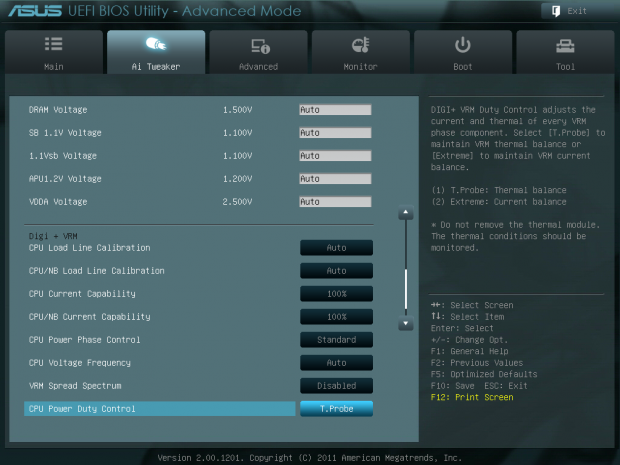Click the vertical scrollbar thumb
The width and height of the screenshot is (620, 465).
click(406, 289)
